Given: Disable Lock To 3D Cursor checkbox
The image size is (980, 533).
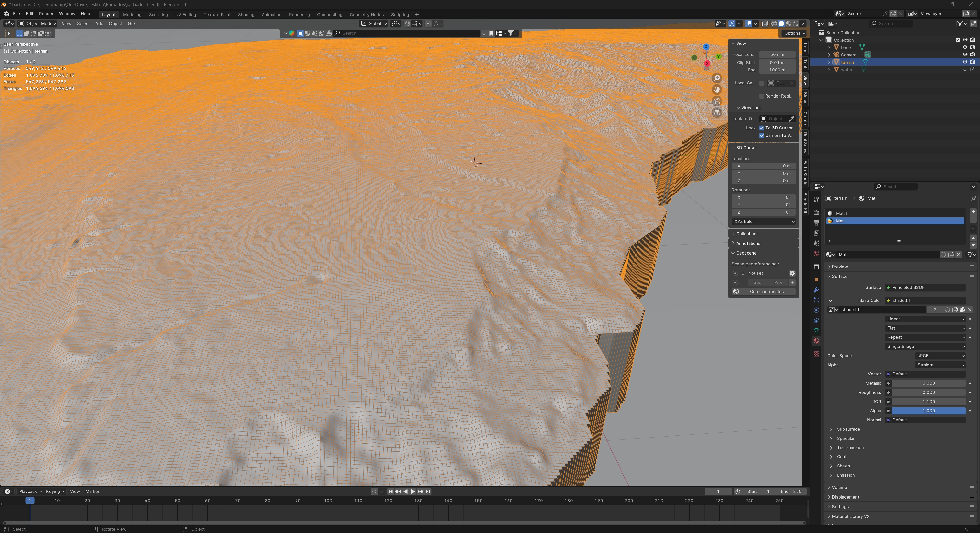Looking at the screenshot, I should (x=762, y=128).
